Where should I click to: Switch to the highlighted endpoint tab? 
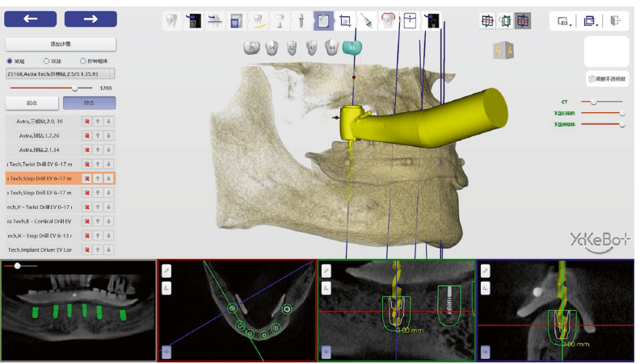[x=90, y=103]
